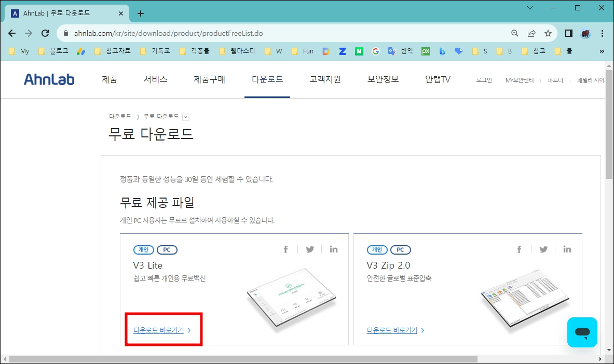614x364 pixels.
Task: Share V3 Zip 2.0 on LinkedIn
Action: 567,249
